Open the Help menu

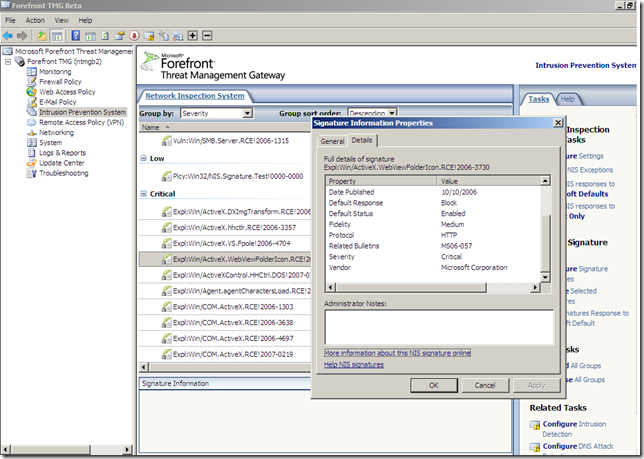(x=85, y=20)
